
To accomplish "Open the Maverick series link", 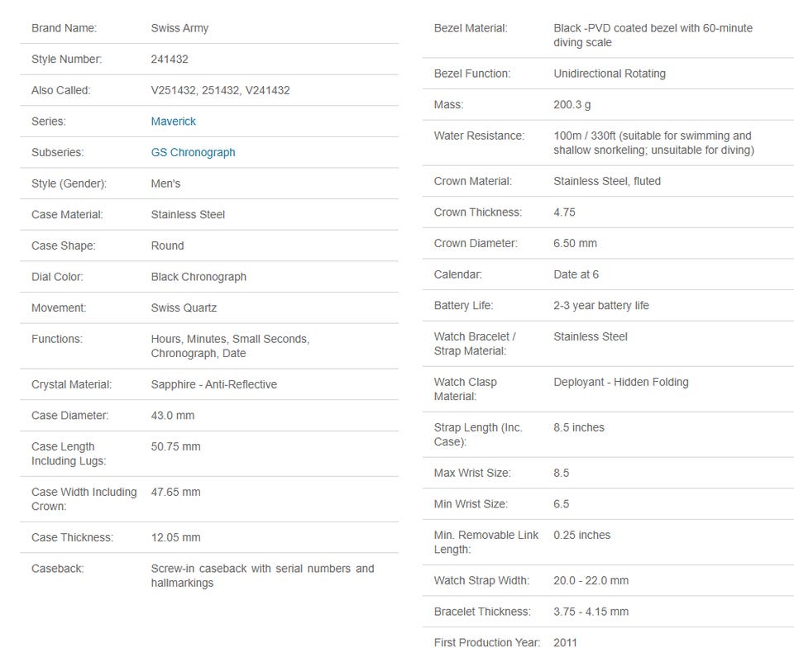I will pos(173,122).
